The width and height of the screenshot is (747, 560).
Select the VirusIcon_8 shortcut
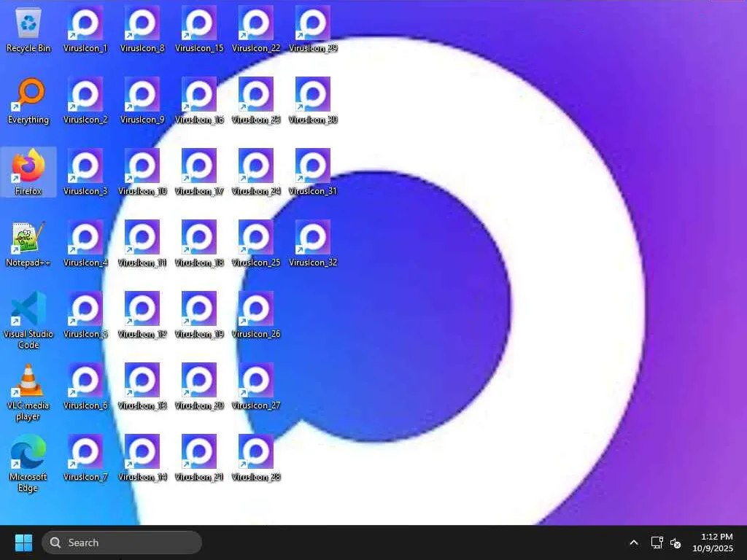point(142,29)
